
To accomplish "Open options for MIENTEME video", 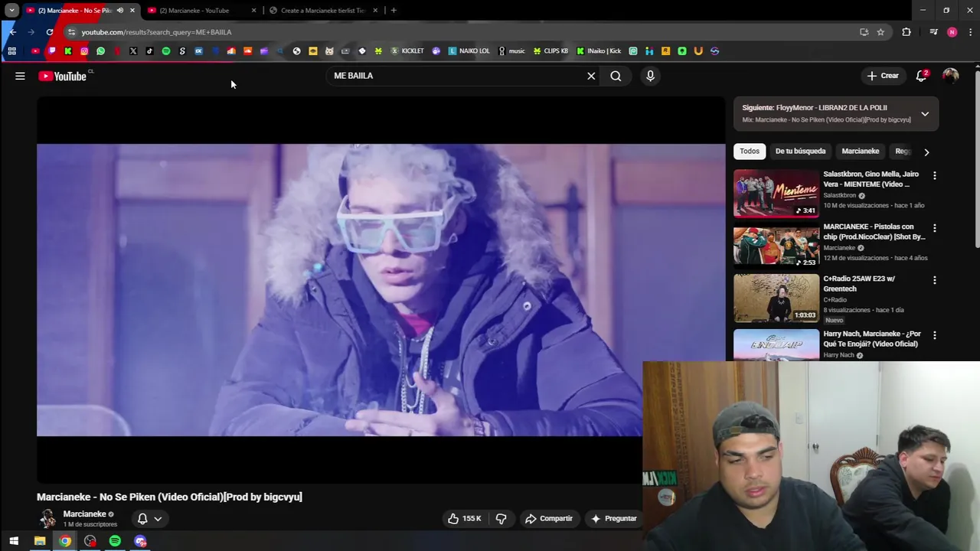I will coord(934,175).
